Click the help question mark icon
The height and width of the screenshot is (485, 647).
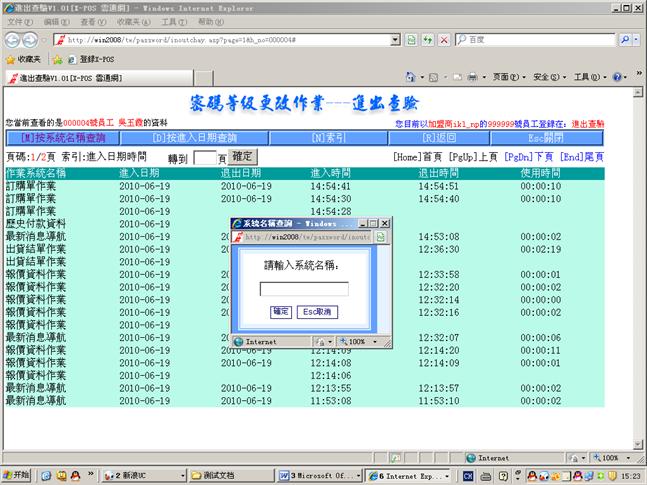[x=617, y=77]
